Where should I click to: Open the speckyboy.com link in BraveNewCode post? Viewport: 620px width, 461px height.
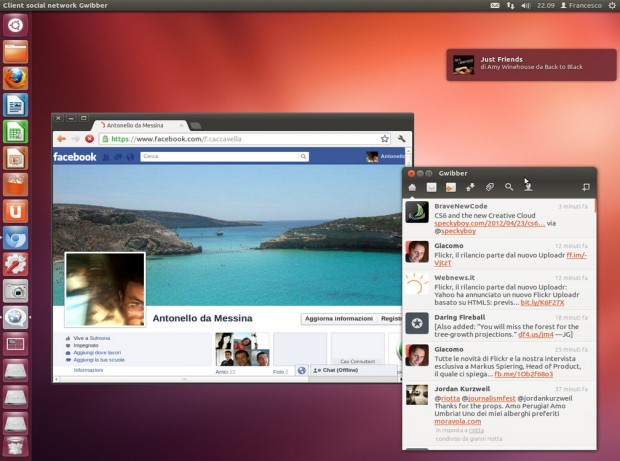coord(490,223)
